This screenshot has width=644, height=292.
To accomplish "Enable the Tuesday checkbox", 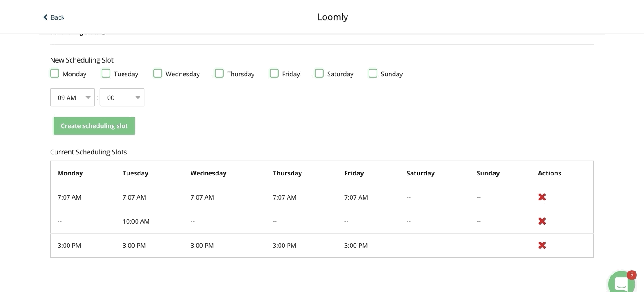I will (x=106, y=73).
